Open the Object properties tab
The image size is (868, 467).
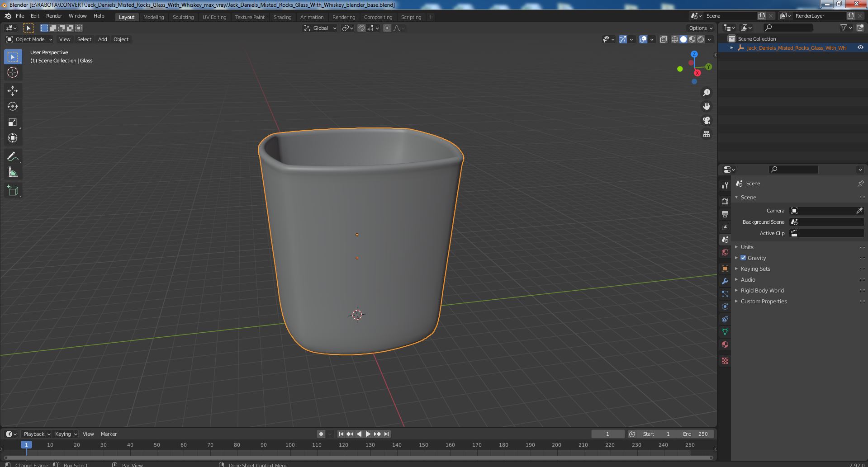click(x=725, y=269)
